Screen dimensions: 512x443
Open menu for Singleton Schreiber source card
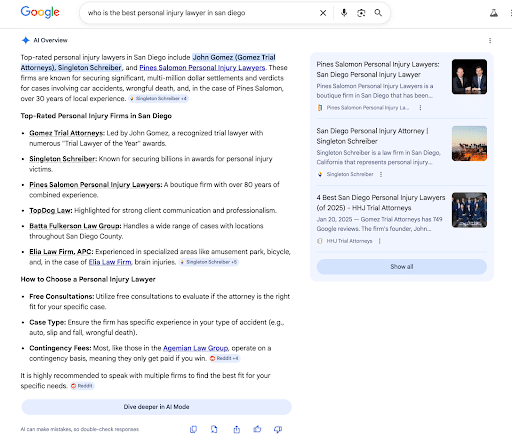point(381,174)
